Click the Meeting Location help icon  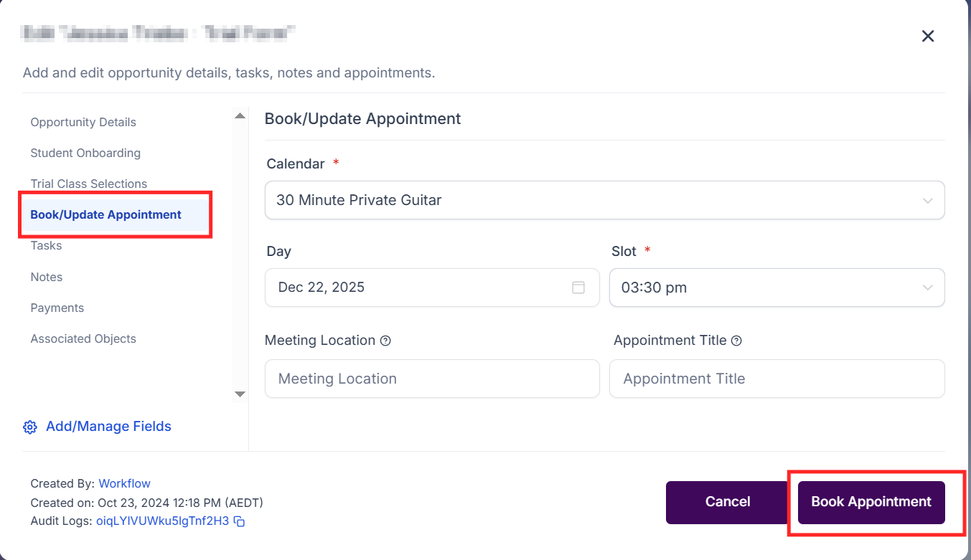coord(385,341)
